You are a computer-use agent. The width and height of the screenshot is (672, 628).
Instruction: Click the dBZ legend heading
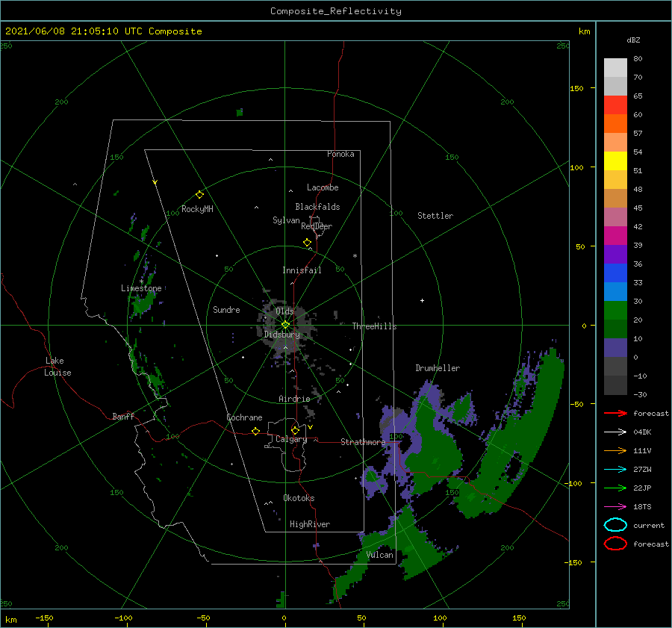click(633, 40)
